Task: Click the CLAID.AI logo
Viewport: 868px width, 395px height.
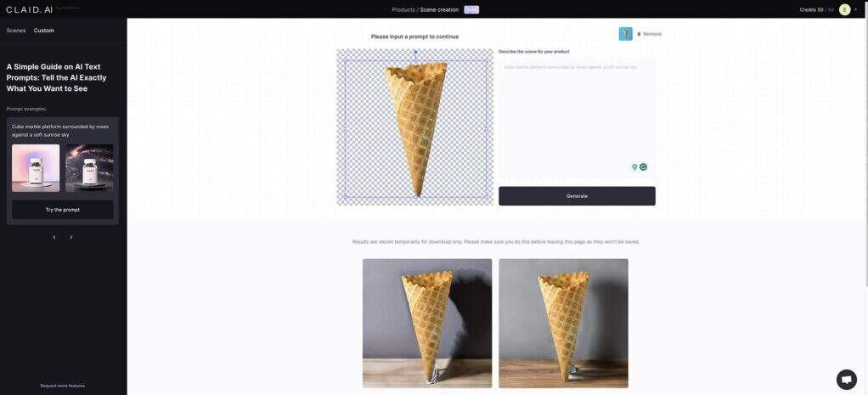Action: point(30,9)
